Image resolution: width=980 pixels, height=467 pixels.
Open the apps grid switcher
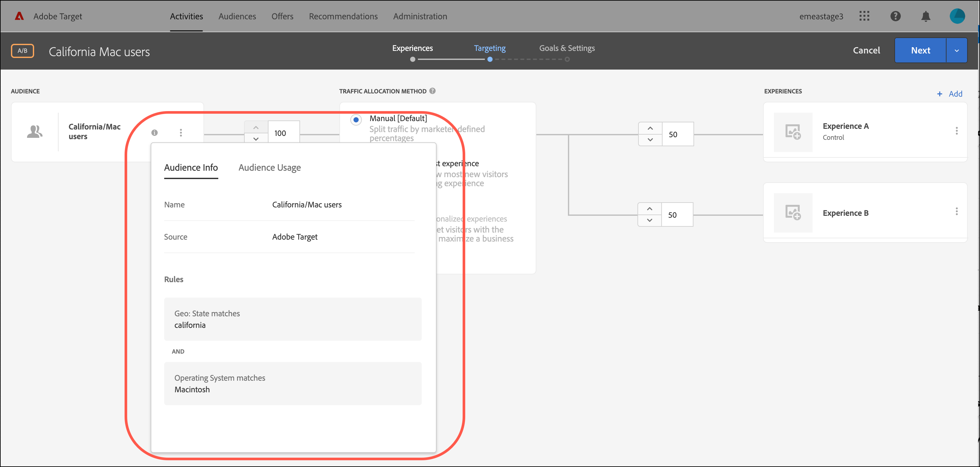[864, 16]
